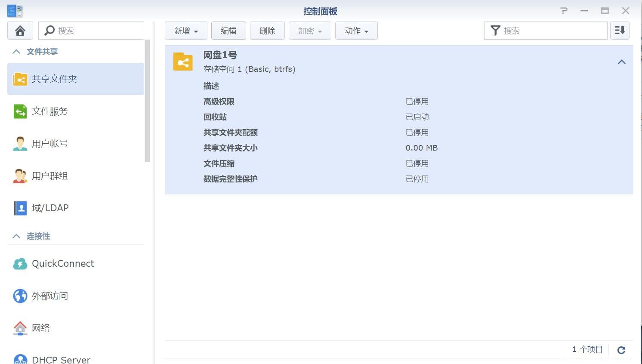Click the sidebar vertical scrollbar
The height and width of the screenshot is (364, 642).
[x=147, y=101]
